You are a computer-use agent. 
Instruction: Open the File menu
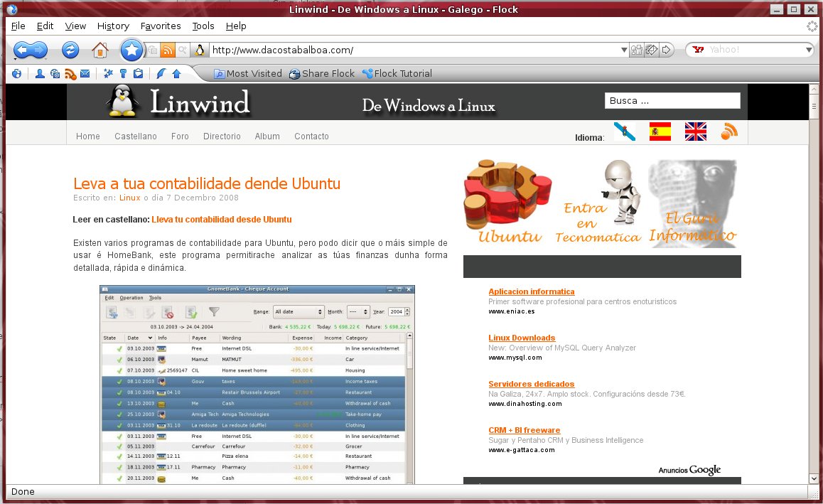pos(18,26)
